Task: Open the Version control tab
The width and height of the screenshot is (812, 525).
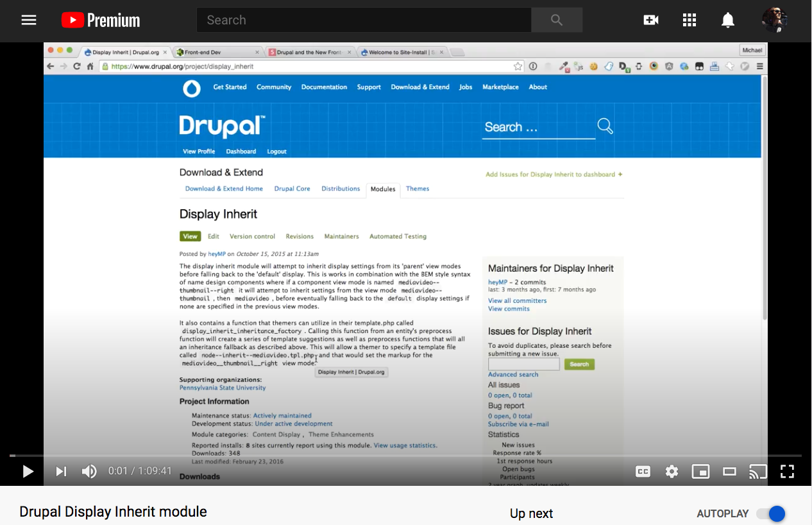Action: click(252, 236)
